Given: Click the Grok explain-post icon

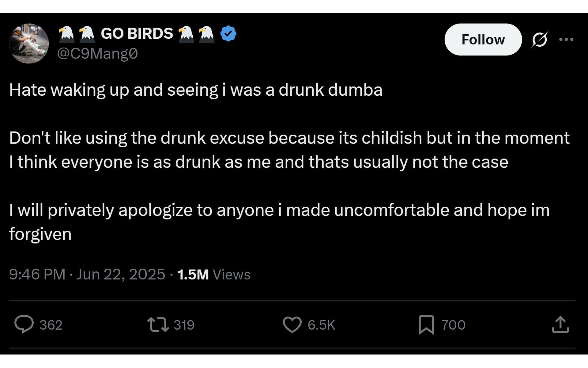Looking at the screenshot, I should 539,40.
